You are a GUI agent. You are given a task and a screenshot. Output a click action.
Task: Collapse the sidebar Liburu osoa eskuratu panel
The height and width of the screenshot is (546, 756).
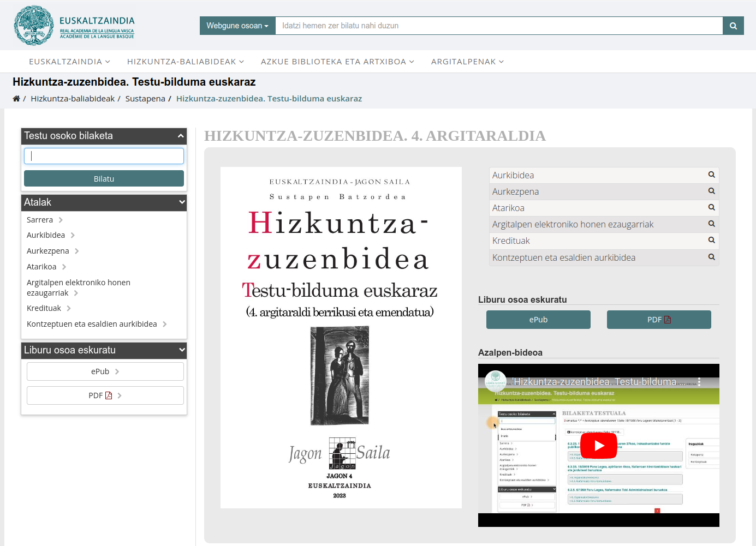182,350
